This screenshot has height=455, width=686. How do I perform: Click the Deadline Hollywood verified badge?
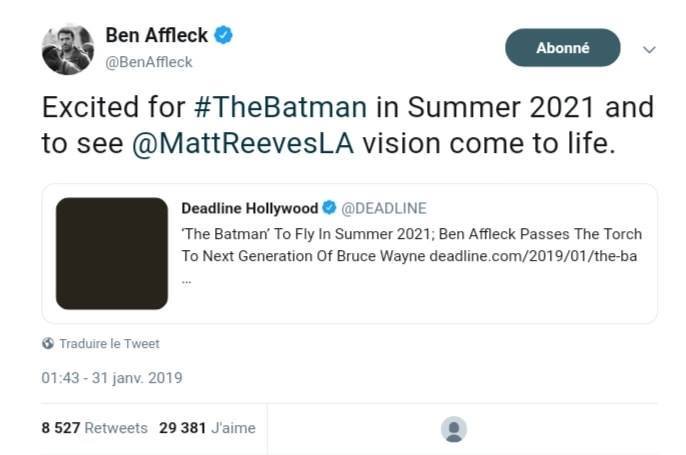[x=327, y=208]
